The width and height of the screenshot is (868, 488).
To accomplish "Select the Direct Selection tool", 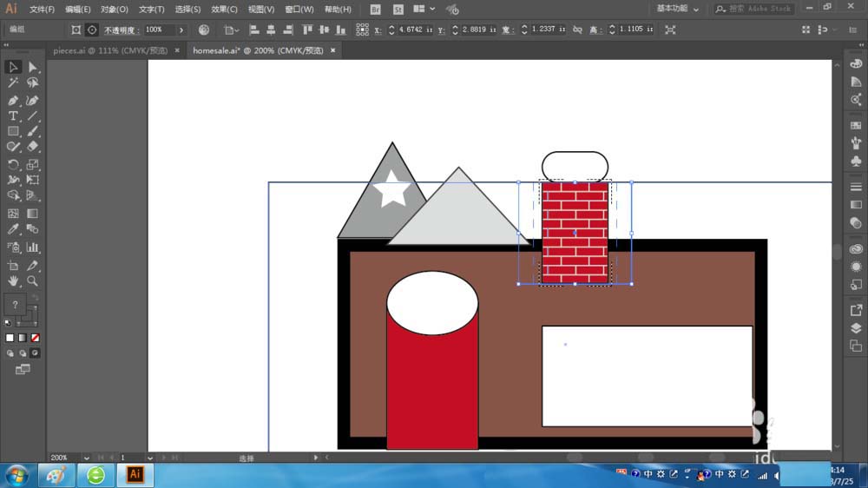I will (33, 67).
